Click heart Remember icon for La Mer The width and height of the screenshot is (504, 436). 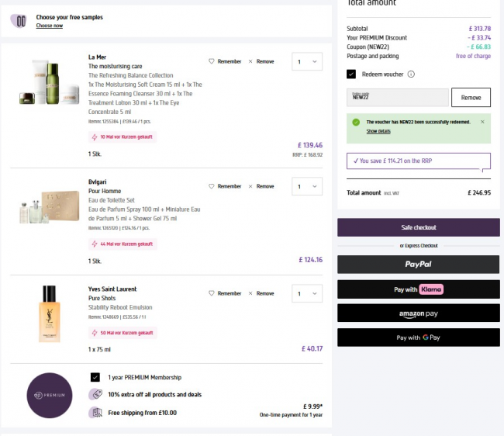[x=212, y=61]
